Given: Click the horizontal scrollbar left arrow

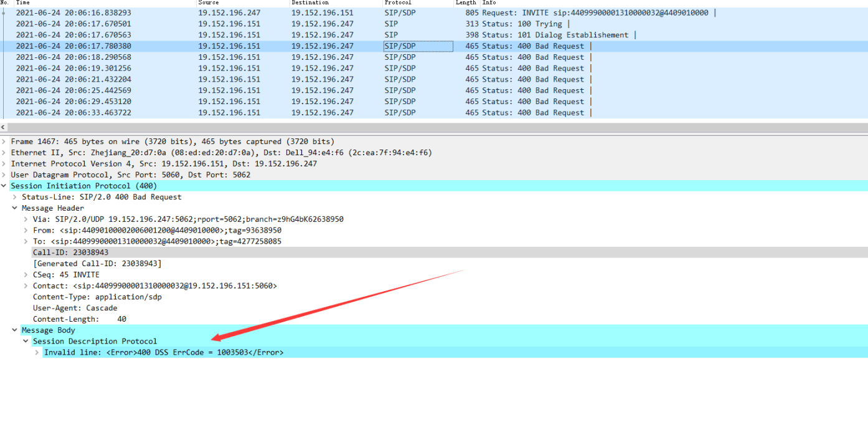Looking at the screenshot, I should tap(4, 127).
